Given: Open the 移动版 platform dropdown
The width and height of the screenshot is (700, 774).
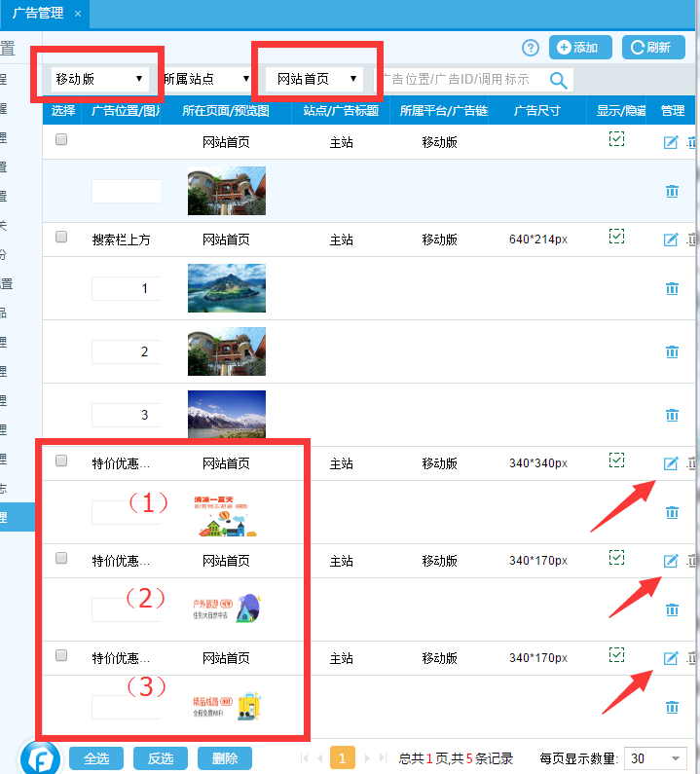Looking at the screenshot, I should 100,79.
